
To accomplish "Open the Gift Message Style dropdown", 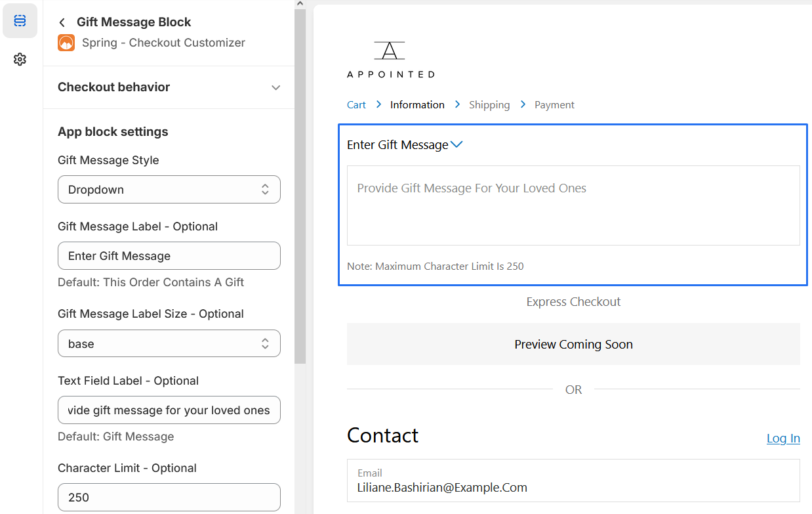I will click(169, 189).
